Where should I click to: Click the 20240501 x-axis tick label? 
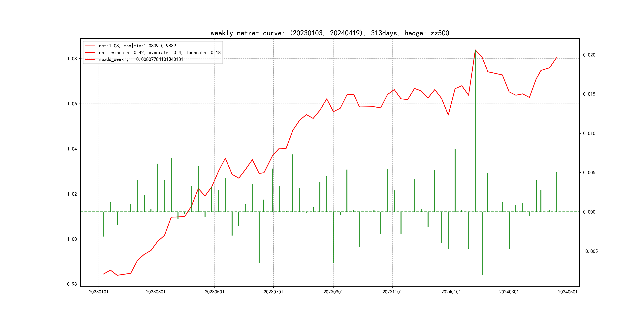568,292
